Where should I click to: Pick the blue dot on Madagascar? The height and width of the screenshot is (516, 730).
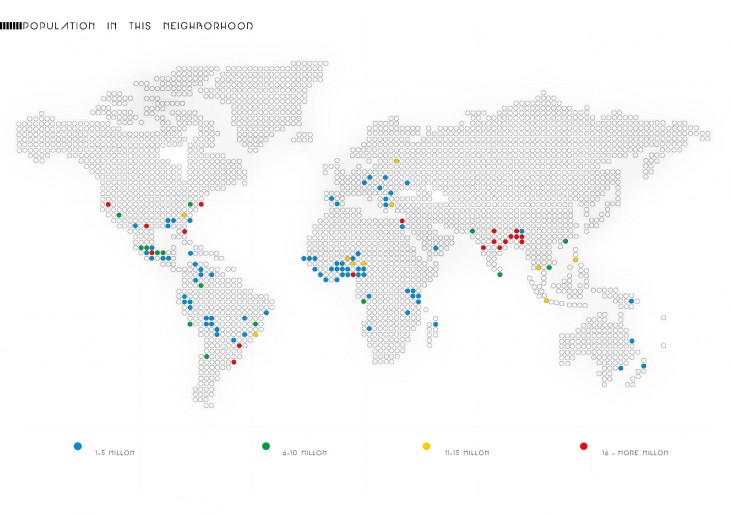(x=436, y=323)
